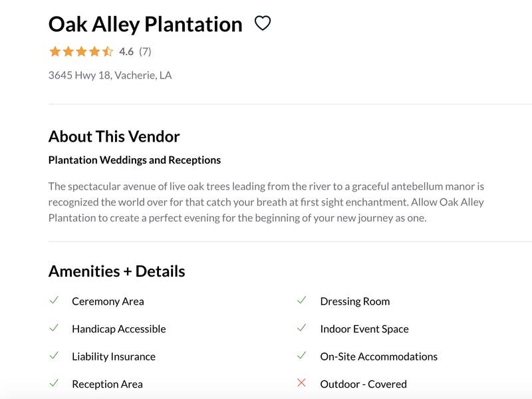Click red X beside Outdoor - Covered
Viewport: 532px width, 399px height.
tap(301, 383)
